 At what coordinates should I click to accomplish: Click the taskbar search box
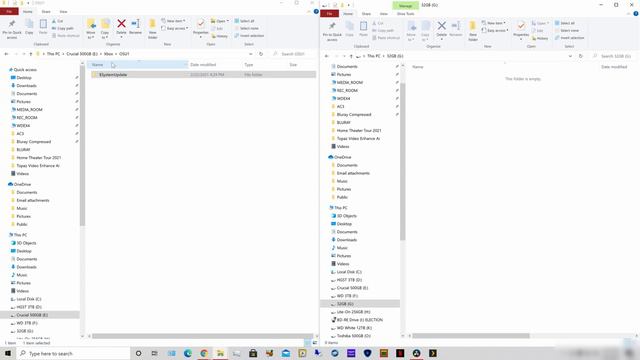point(73,353)
